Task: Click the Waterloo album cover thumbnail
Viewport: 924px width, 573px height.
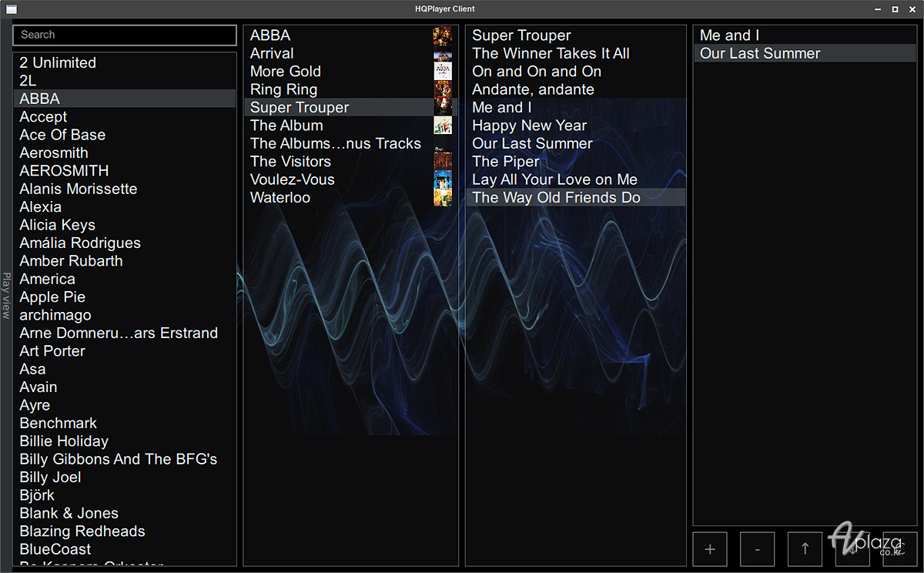Action: (443, 198)
